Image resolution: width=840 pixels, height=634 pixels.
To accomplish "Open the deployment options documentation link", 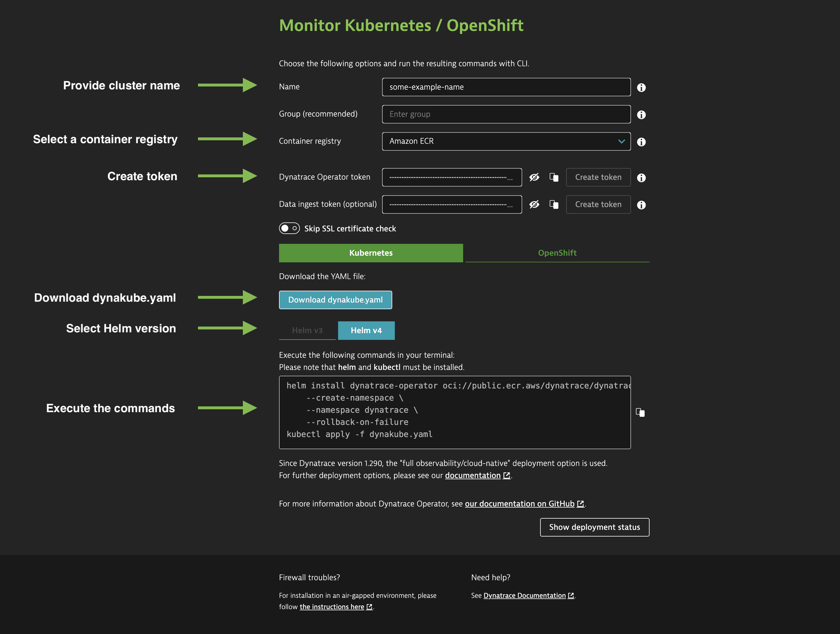I will (478, 476).
